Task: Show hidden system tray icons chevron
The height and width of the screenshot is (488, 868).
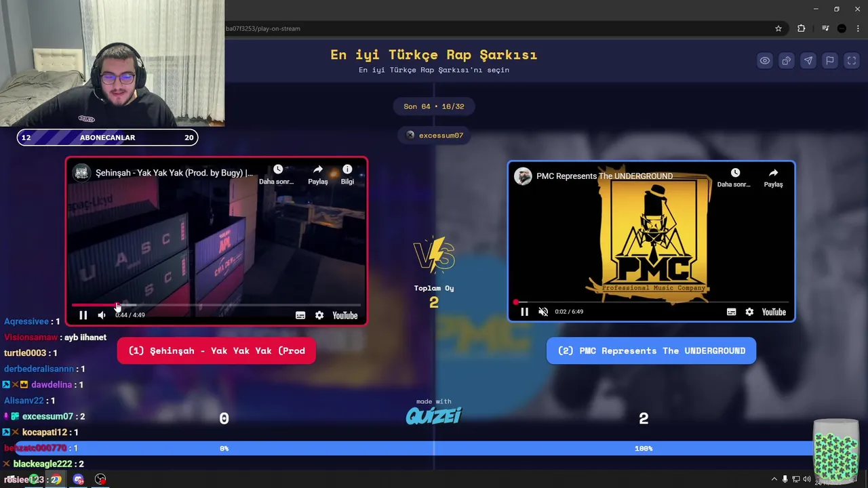Action: click(x=774, y=480)
